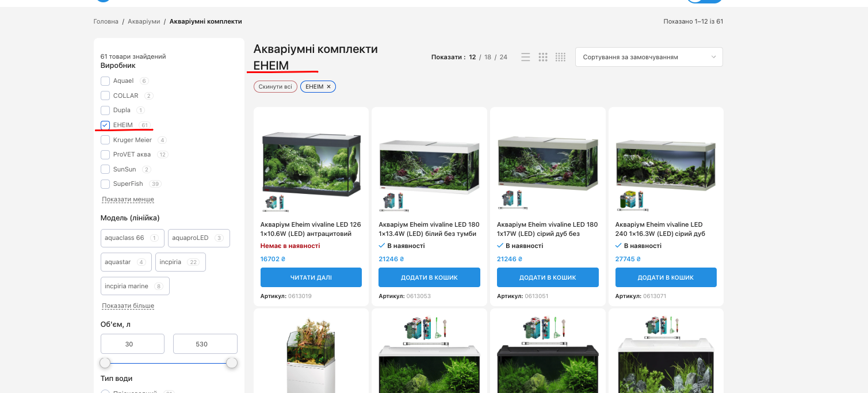Select the incpiria marine model chip
The image size is (868, 393).
click(135, 286)
